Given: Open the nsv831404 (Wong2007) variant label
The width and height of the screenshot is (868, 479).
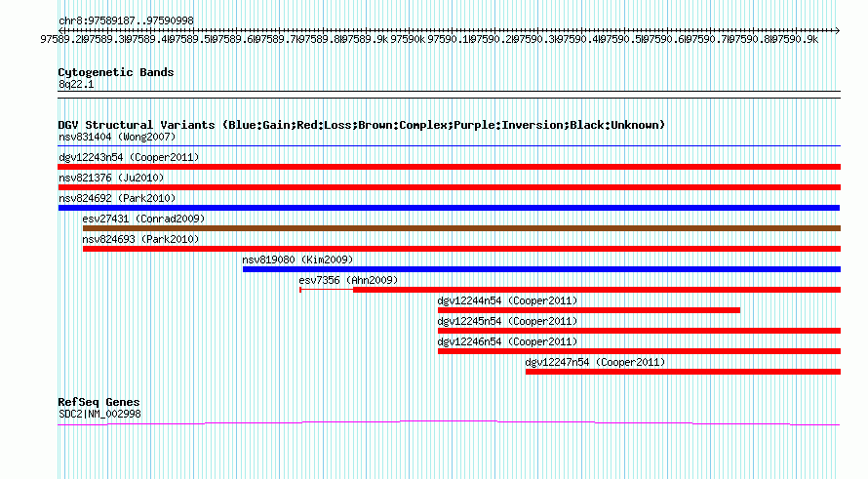Looking at the screenshot, I should [x=117, y=137].
